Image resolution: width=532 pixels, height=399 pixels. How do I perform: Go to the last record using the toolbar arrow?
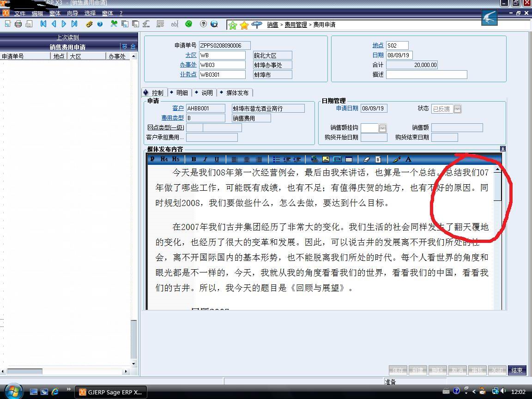74,24
